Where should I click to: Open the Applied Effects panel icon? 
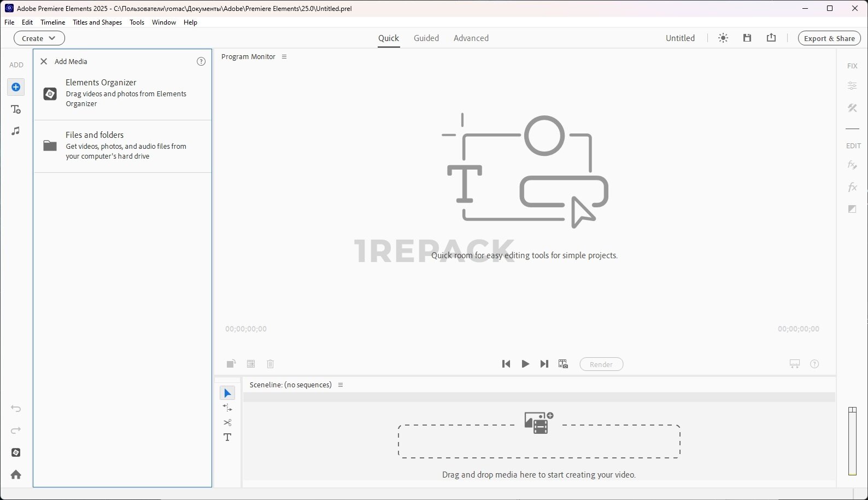click(x=852, y=165)
